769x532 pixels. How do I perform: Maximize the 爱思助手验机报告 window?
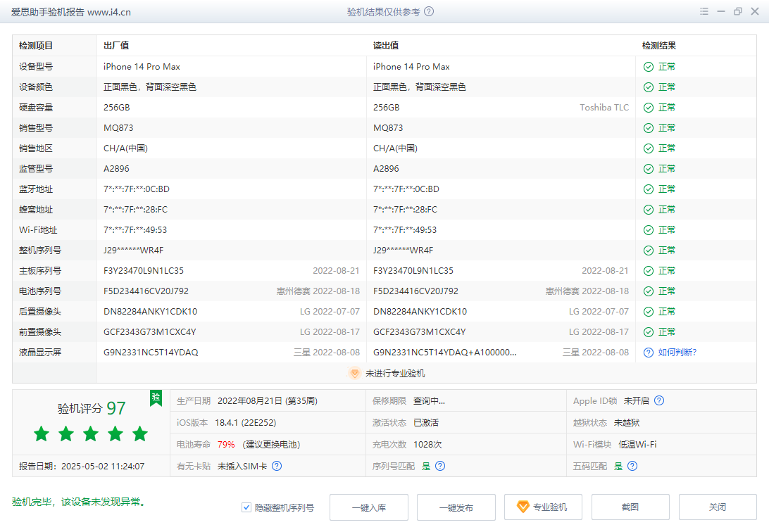[737, 11]
